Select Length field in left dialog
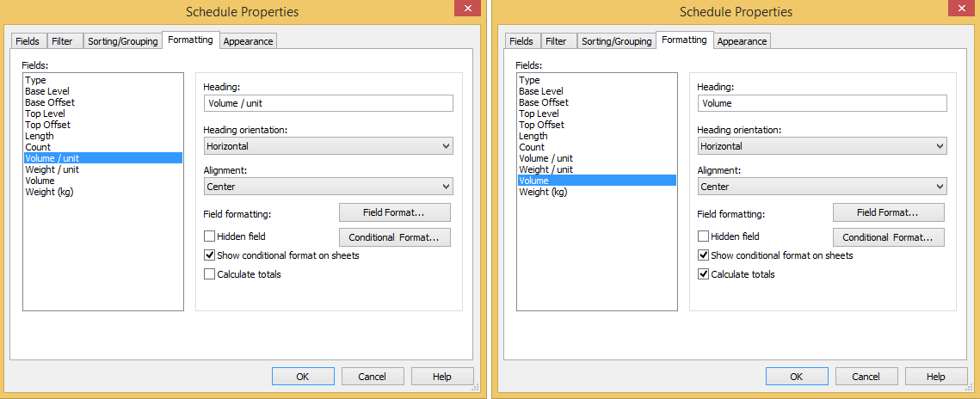Screen dimensions: 980x399 coord(103,136)
